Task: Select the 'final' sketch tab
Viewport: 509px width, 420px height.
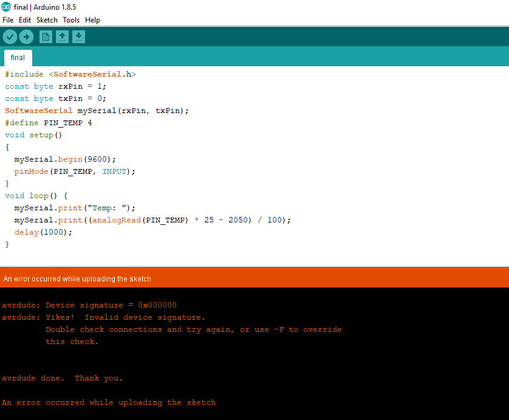Action: 18,58
